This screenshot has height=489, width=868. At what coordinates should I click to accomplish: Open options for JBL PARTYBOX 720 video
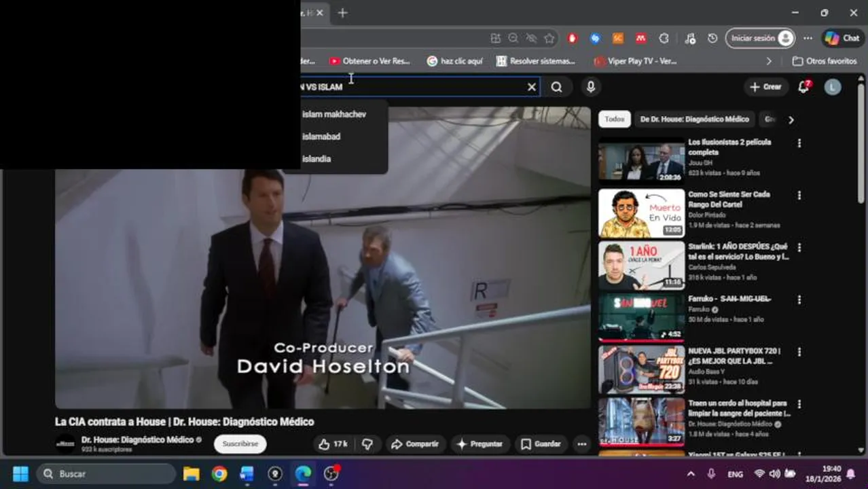[x=799, y=352]
